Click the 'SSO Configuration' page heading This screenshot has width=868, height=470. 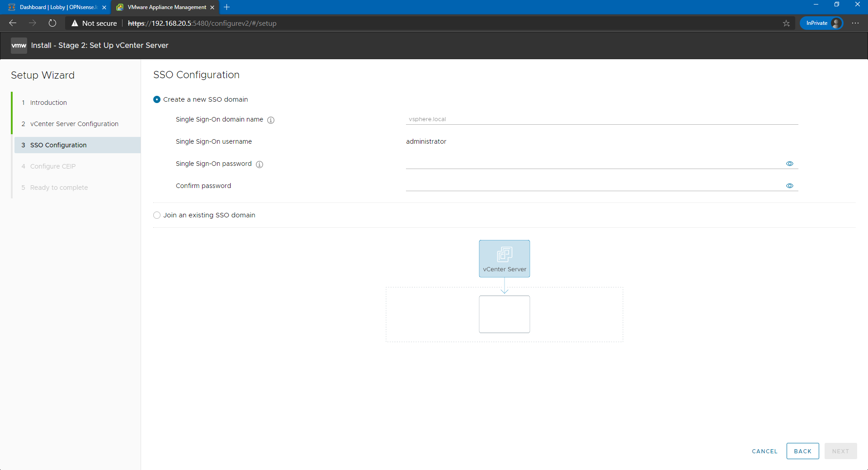pos(196,75)
